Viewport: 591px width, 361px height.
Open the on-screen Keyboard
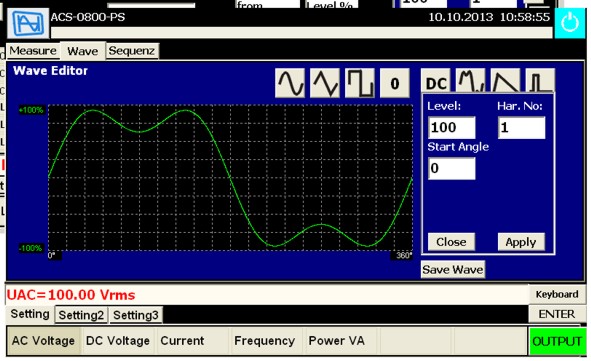click(x=557, y=294)
